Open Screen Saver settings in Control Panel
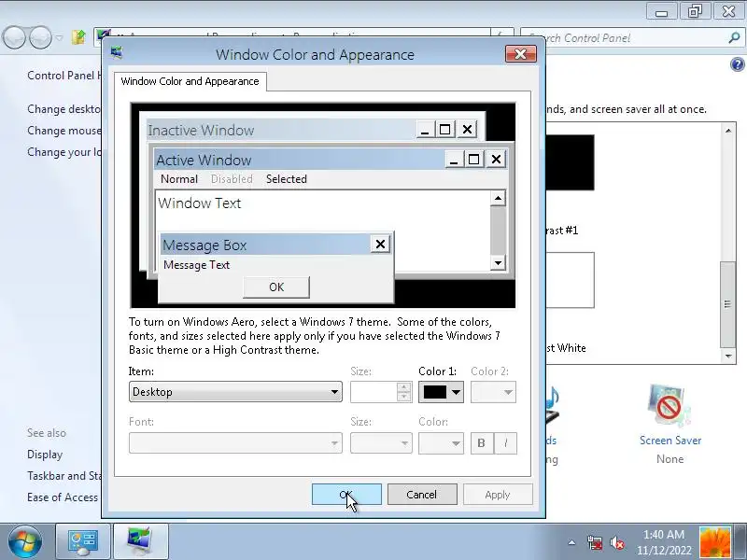 tap(669, 441)
